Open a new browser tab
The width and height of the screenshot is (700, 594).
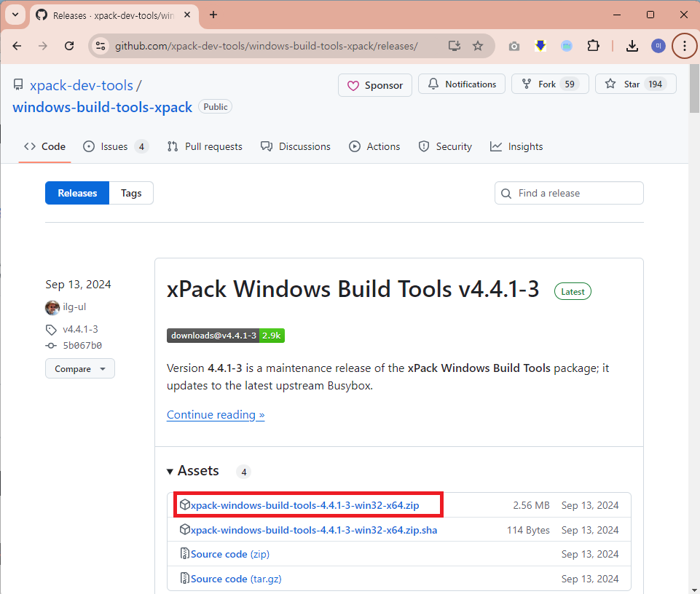[213, 15]
